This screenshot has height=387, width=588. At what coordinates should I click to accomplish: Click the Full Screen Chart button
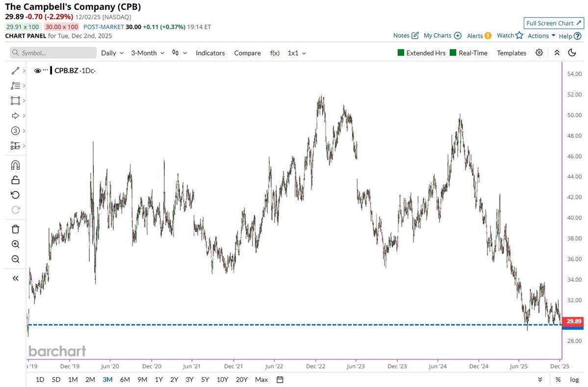[553, 23]
